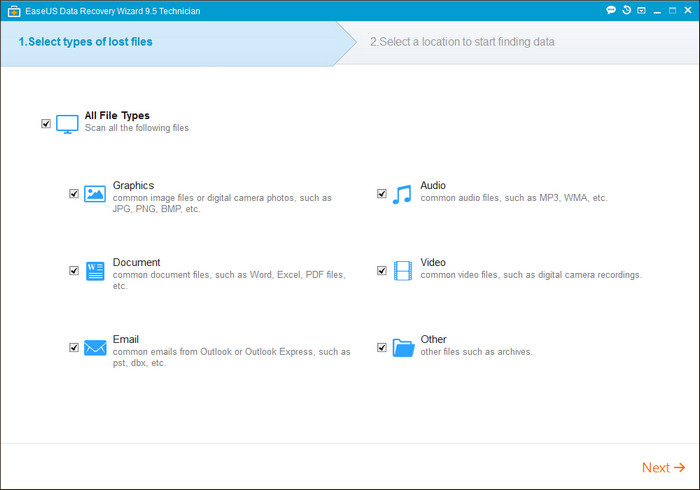This screenshot has height=490, width=700.
Task: Switch to step 2 Select a location
Action: pos(462,42)
